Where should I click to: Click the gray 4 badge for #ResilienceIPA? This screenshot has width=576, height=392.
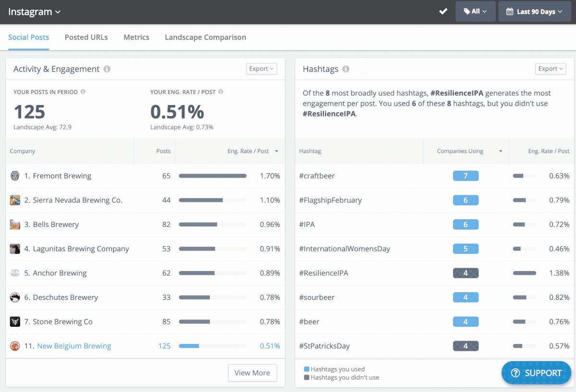466,273
